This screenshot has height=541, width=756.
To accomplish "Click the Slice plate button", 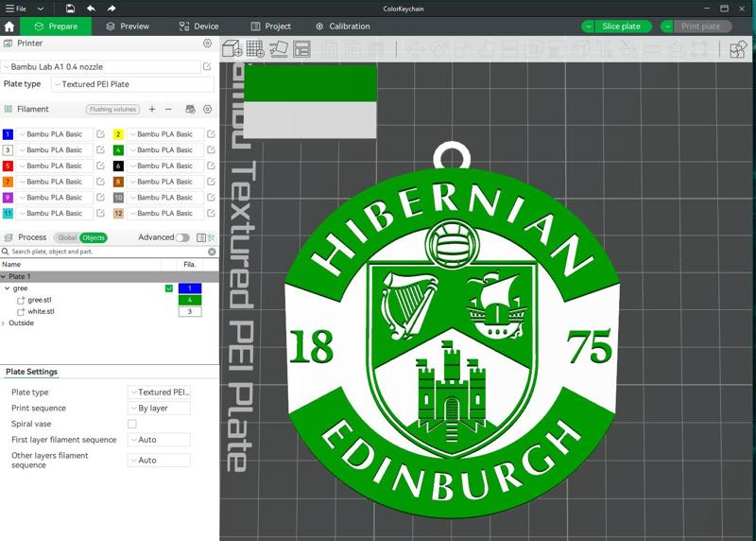I will pyautogui.click(x=621, y=26).
